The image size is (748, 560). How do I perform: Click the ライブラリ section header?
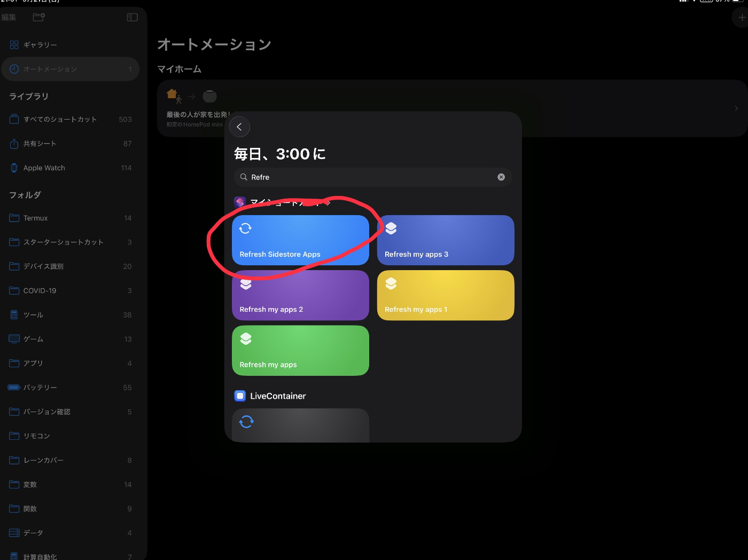pyautogui.click(x=29, y=96)
